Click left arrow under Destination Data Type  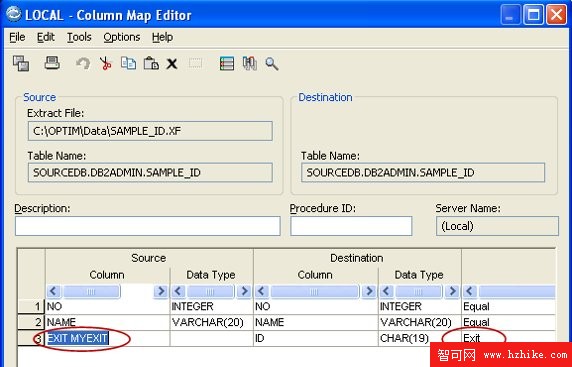(387, 291)
